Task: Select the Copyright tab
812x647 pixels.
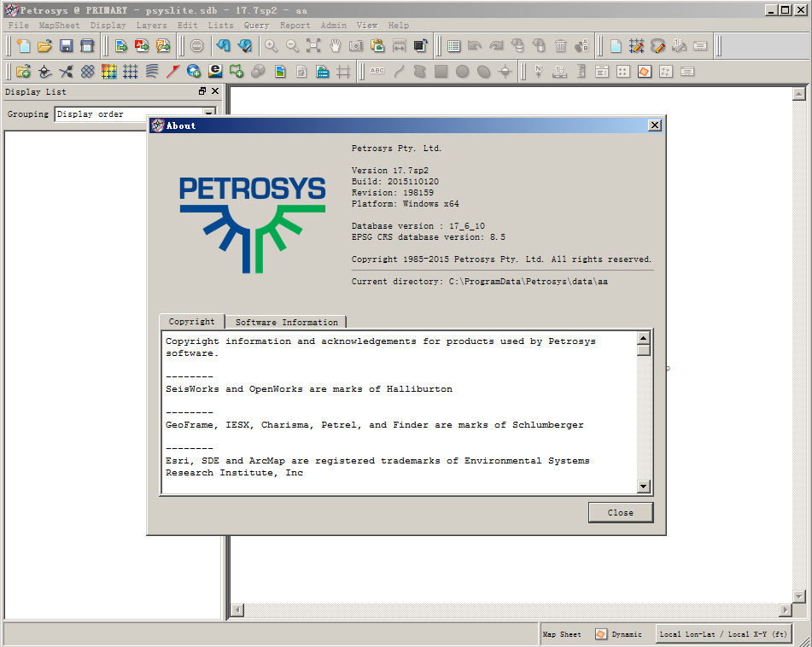Action: coord(191,322)
